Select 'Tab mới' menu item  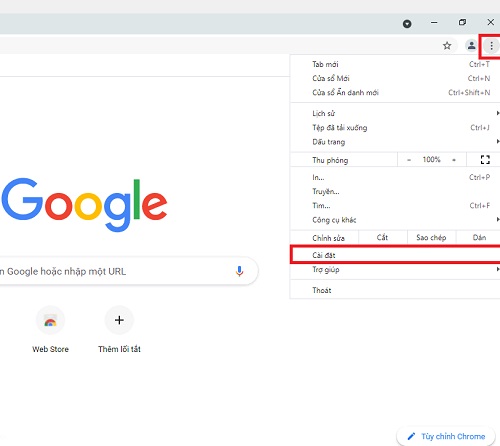[395, 64]
